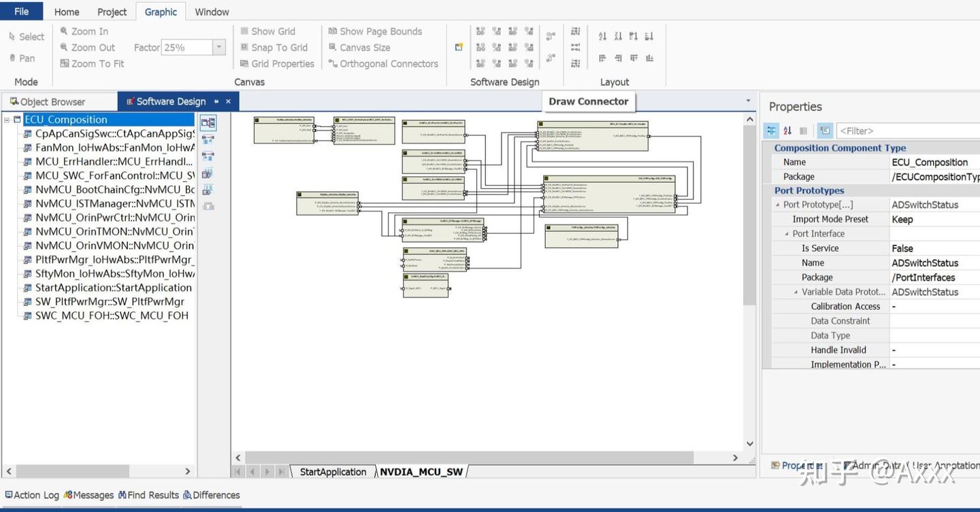Collapse the Port Interface property group
This screenshot has height=512, width=980.
[x=787, y=233]
